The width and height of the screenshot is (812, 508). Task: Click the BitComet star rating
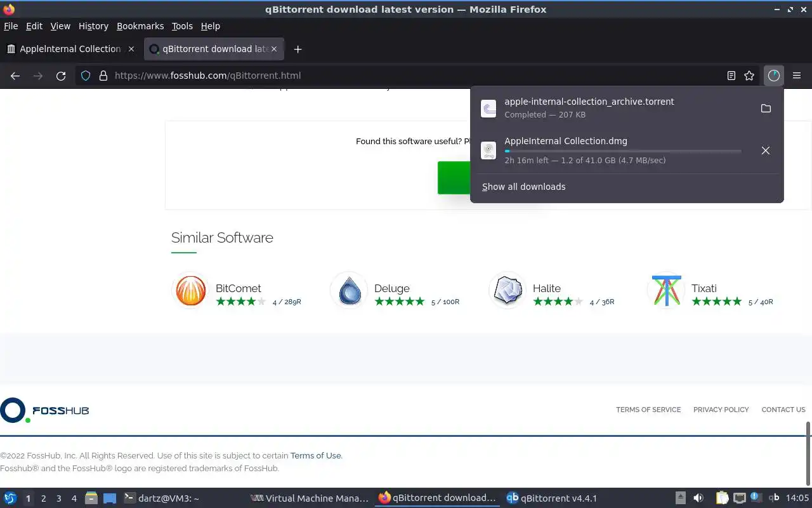241,302
